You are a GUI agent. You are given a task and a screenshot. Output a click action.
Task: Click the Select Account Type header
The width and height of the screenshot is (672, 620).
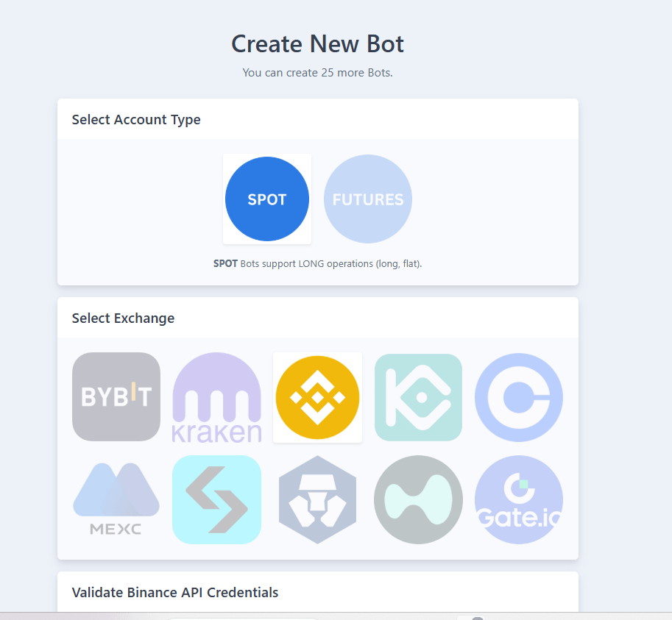[136, 119]
